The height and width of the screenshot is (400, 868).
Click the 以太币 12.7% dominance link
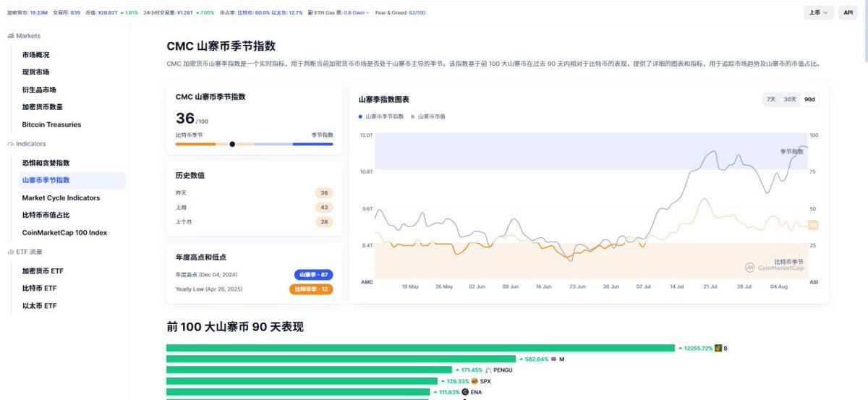(x=286, y=12)
